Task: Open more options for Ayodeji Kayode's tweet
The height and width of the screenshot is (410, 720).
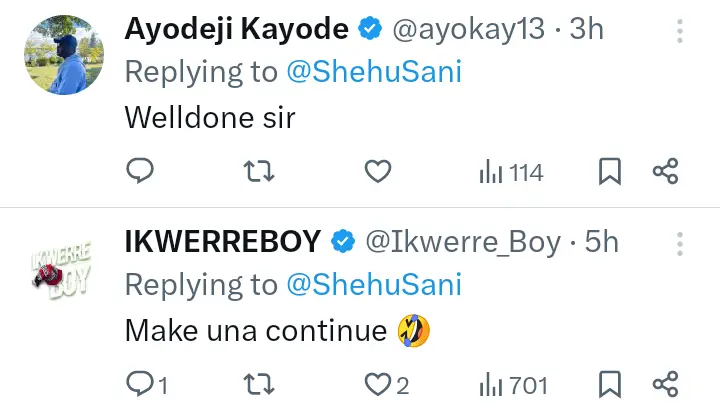Action: tap(680, 31)
